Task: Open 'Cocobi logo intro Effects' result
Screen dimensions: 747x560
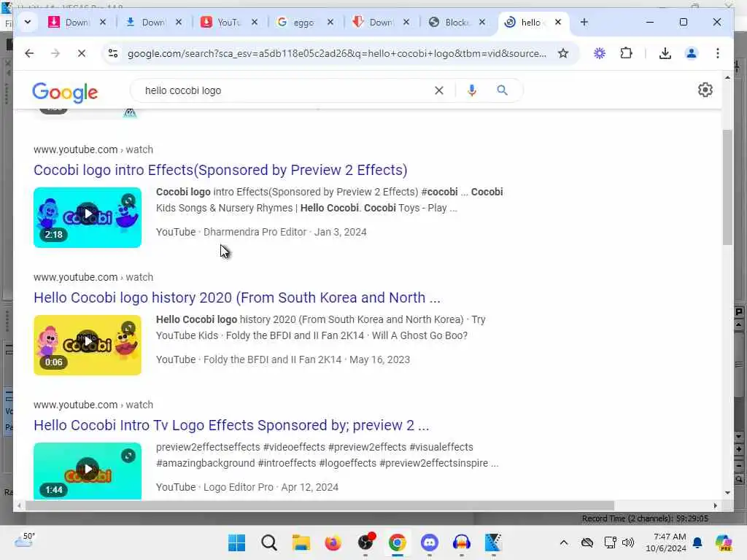Action: pos(220,170)
